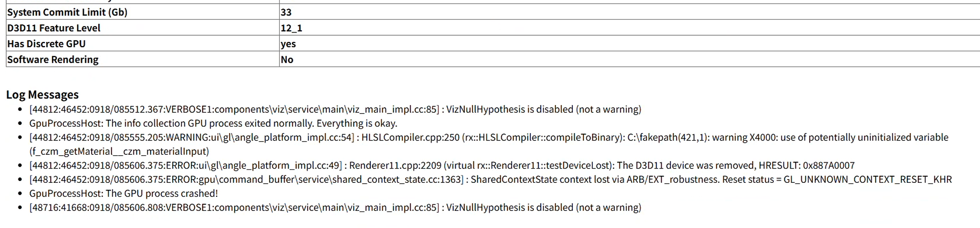
Task: Click the System Commit Limit value 33
Action: click(286, 12)
